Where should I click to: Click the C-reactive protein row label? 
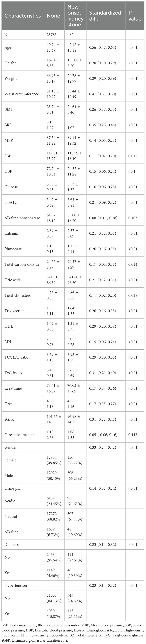[x=20, y=435]
